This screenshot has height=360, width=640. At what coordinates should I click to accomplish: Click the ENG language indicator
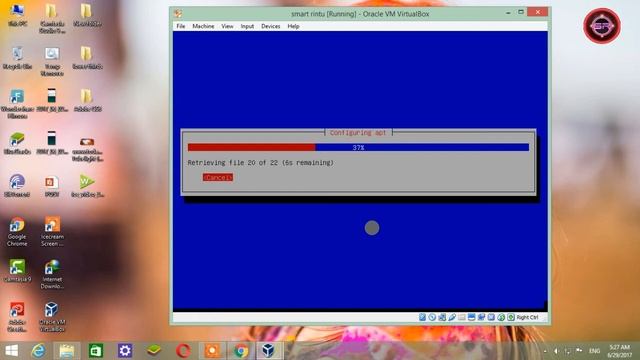click(x=594, y=351)
